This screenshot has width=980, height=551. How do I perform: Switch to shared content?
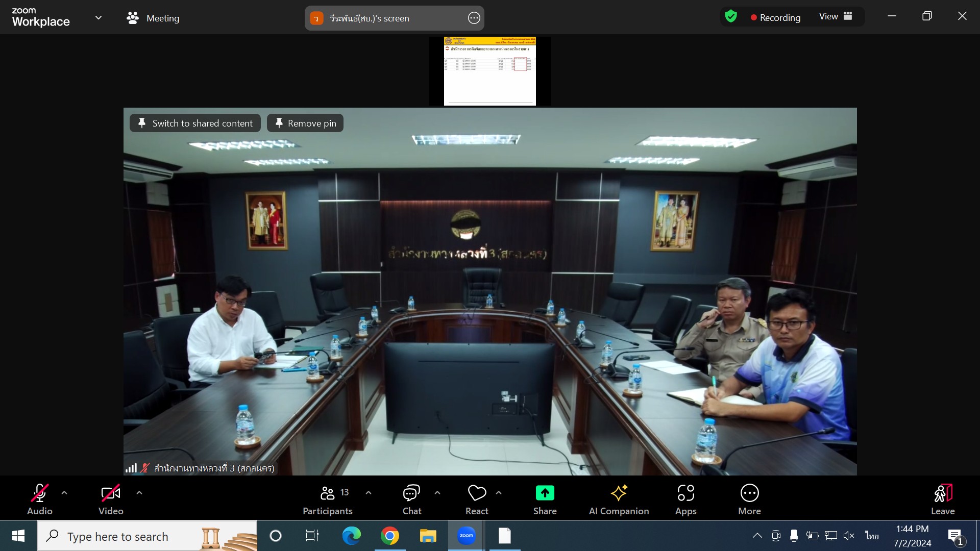[195, 123]
